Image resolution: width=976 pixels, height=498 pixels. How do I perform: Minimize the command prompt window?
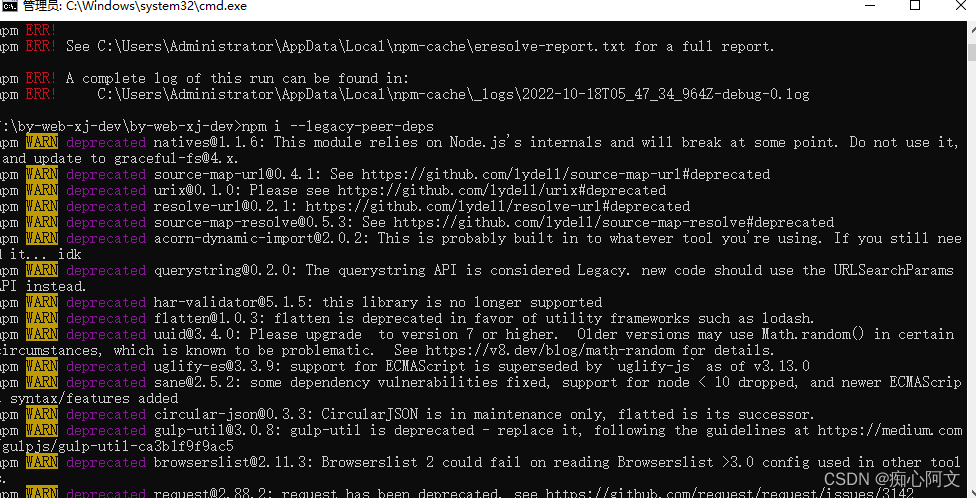(x=870, y=6)
